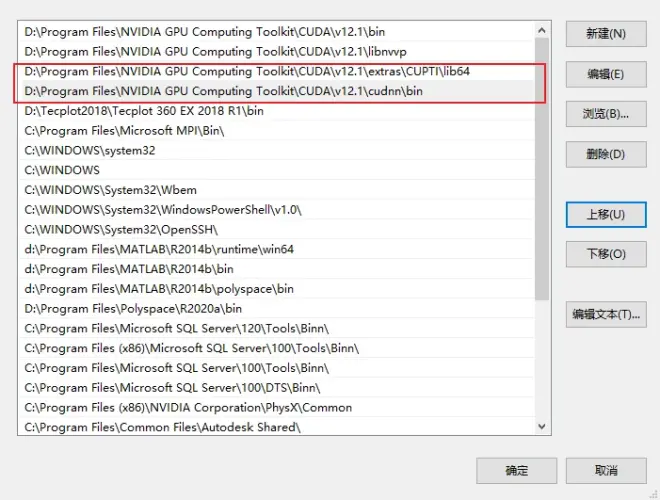
Task: Cancel with the 取消 button
Action: click(606, 471)
